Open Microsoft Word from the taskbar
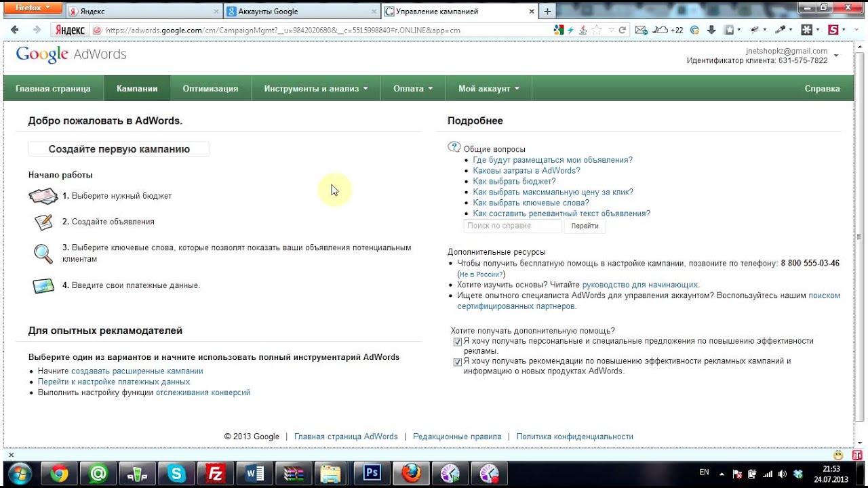This screenshot has width=868, height=488. pyautogui.click(x=255, y=473)
